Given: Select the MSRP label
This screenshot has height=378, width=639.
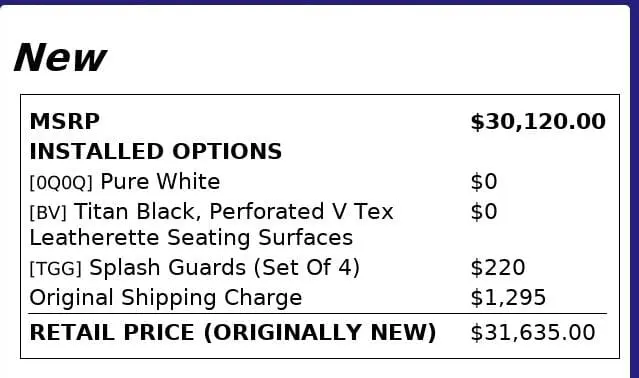Looking at the screenshot, I should [64, 121].
